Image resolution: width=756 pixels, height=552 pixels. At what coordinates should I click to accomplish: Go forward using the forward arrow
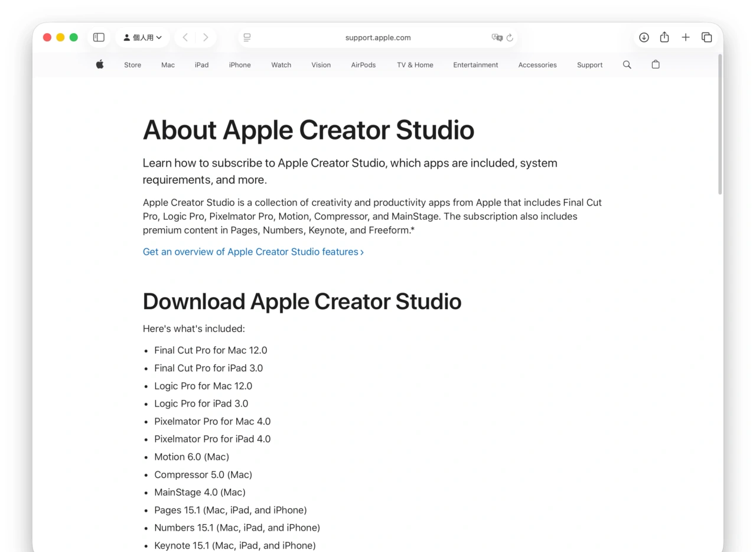[x=206, y=37]
